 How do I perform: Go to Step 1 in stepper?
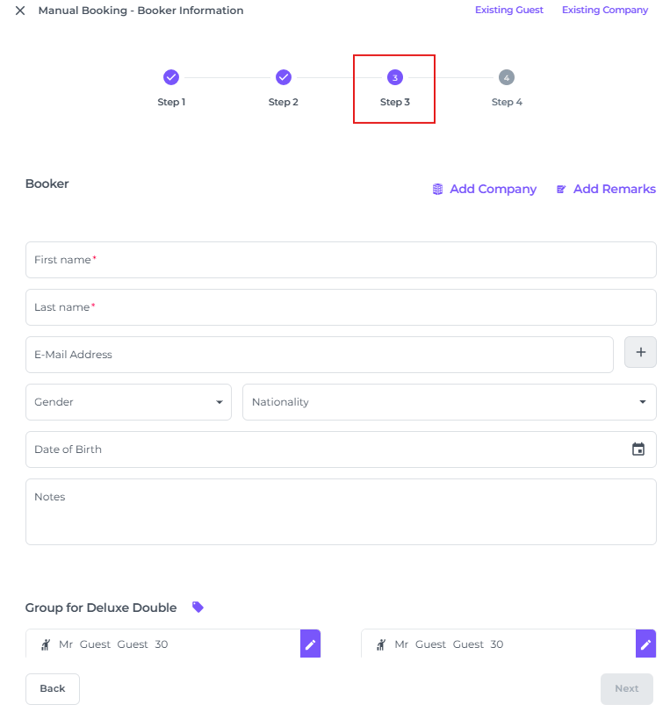point(171,78)
